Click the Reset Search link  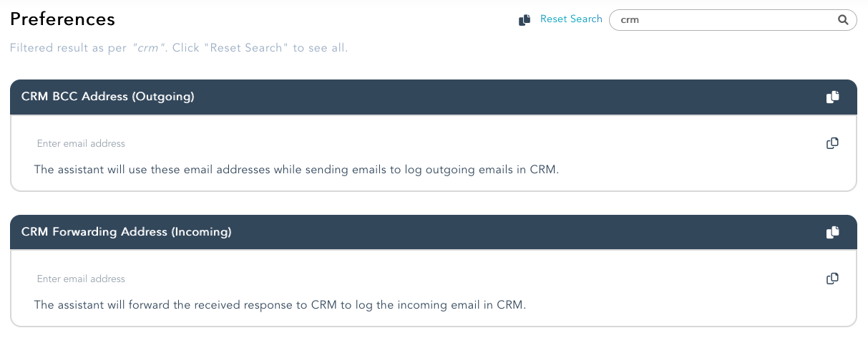[571, 19]
